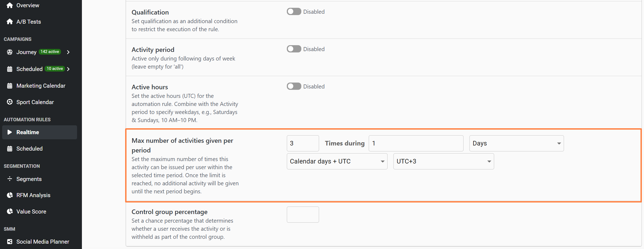644x249 pixels.
Task: Open the Days period unit dropdown
Action: coord(516,143)
